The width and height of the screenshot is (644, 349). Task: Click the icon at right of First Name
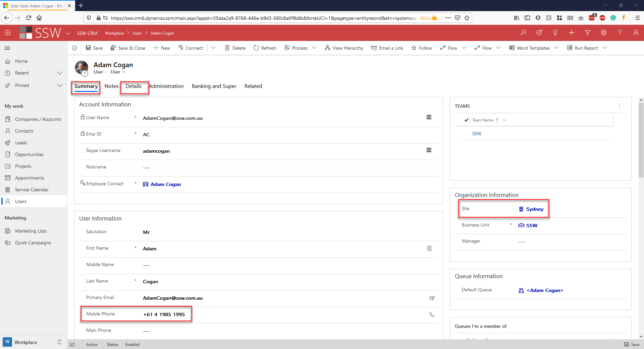(429, 248)
